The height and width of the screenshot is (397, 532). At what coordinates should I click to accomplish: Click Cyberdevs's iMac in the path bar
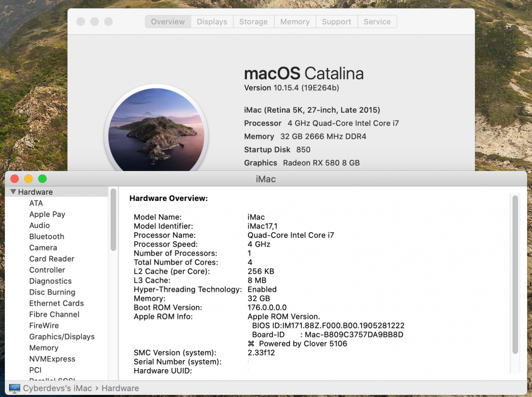point(57,388)
